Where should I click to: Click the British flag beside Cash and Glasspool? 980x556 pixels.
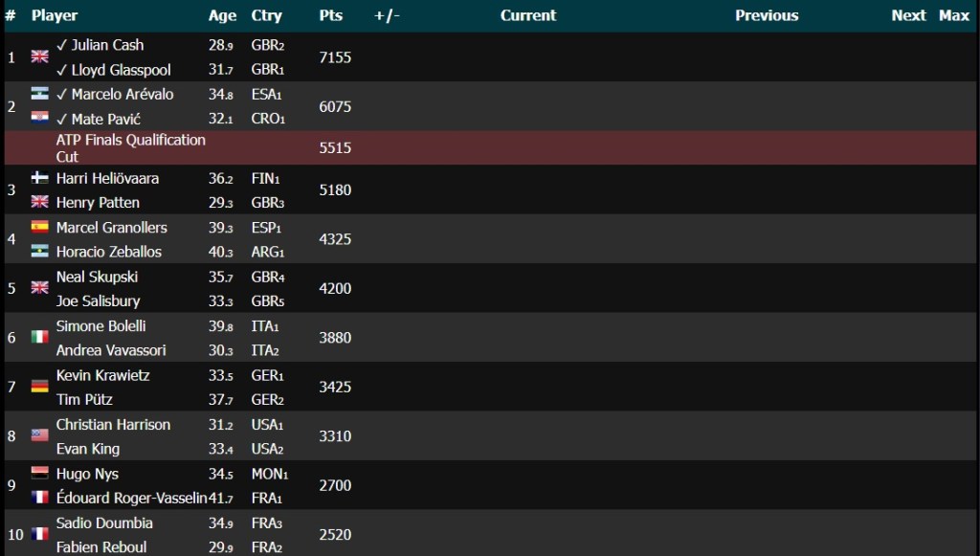coord(39,56)
